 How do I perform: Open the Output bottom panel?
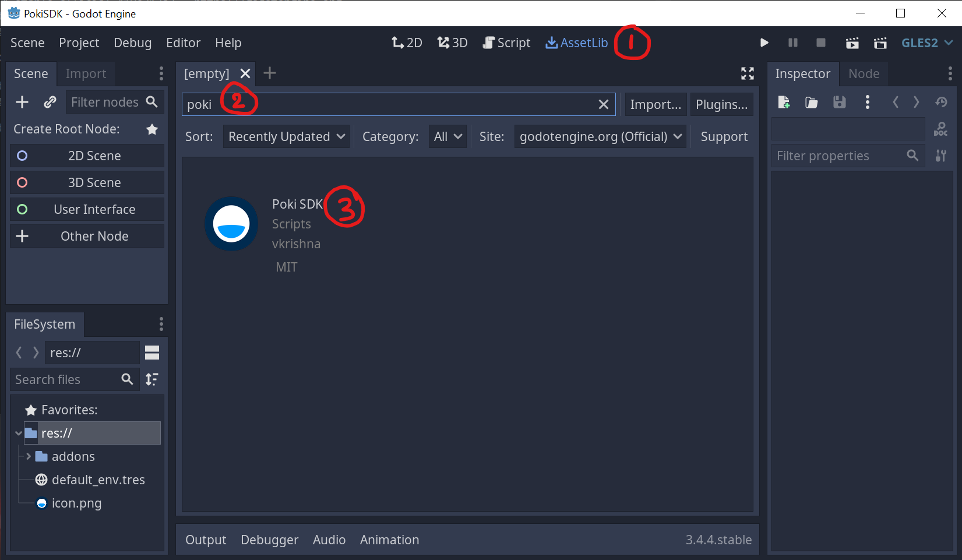(206, 540)
